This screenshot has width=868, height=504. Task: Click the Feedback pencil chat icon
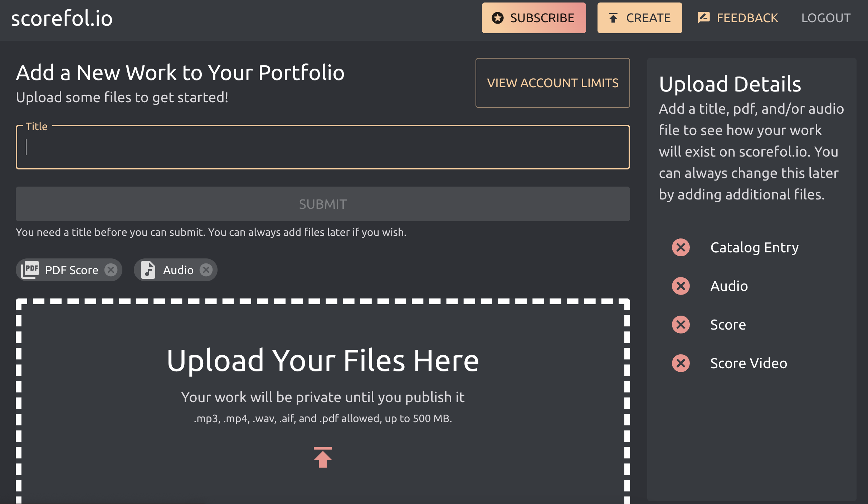tap(703, 18)
